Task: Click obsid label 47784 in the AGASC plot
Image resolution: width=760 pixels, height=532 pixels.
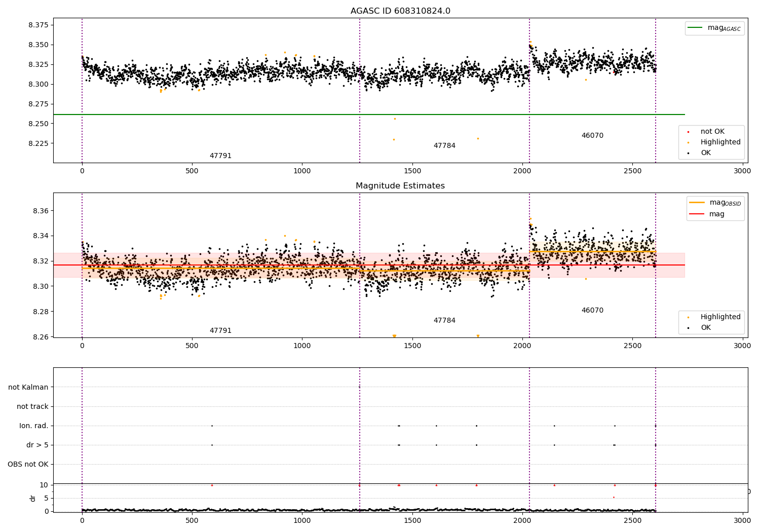Action: [444, 146]
